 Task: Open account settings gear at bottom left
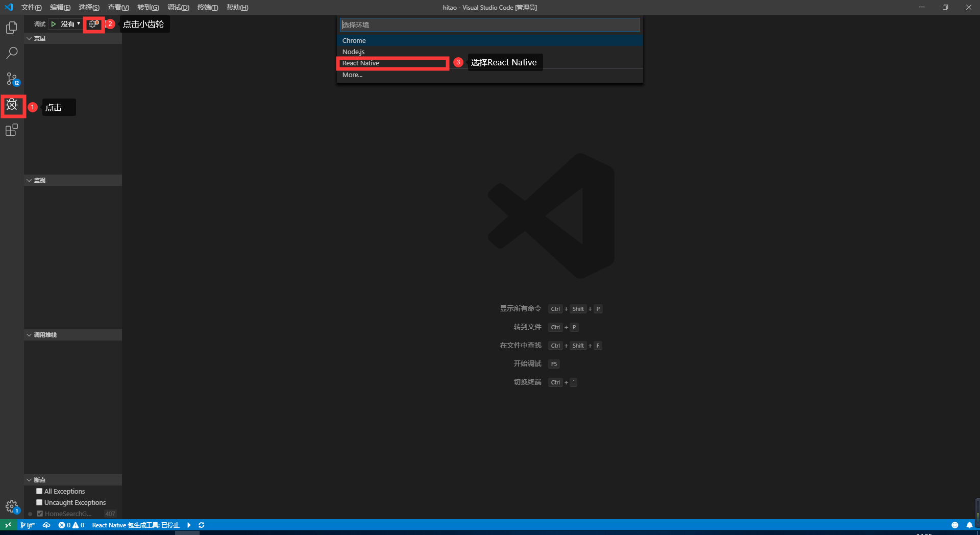pos(11,506)
